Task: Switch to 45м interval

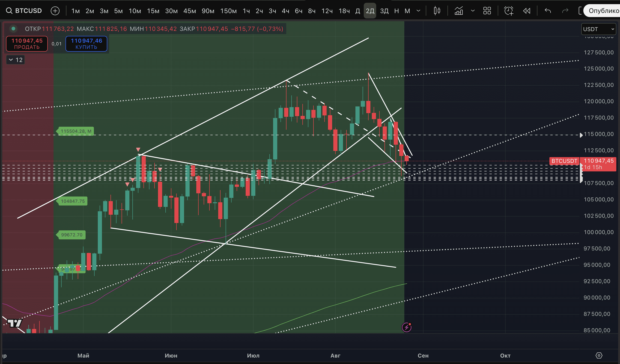Action: tap(190, 11)
